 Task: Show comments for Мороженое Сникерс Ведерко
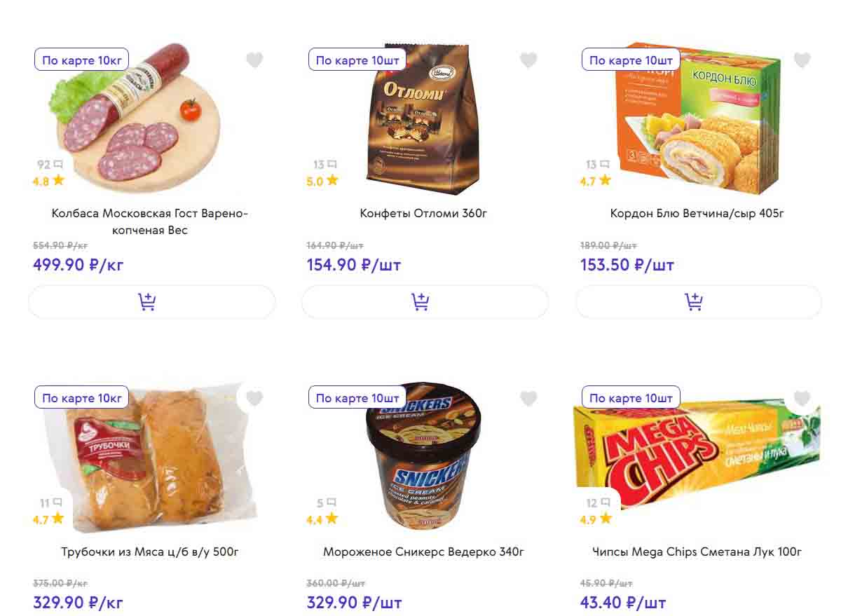click(x=327, y=502)
